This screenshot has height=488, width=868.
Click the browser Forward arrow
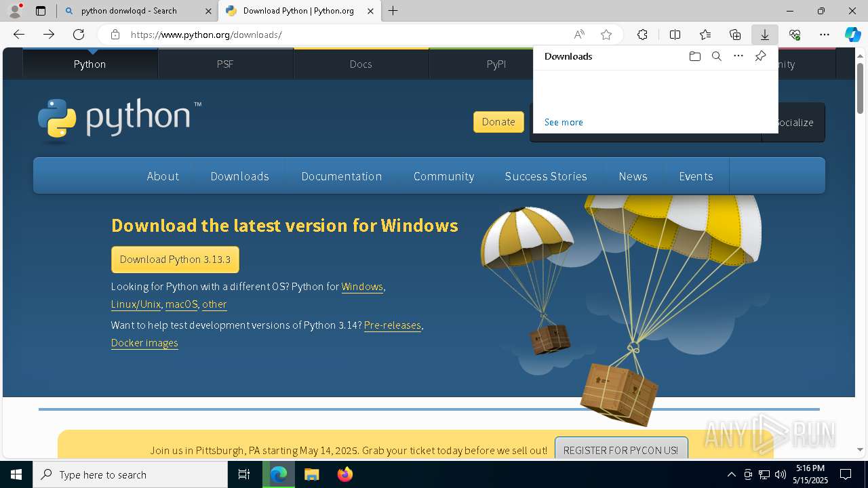coord(49,35)
